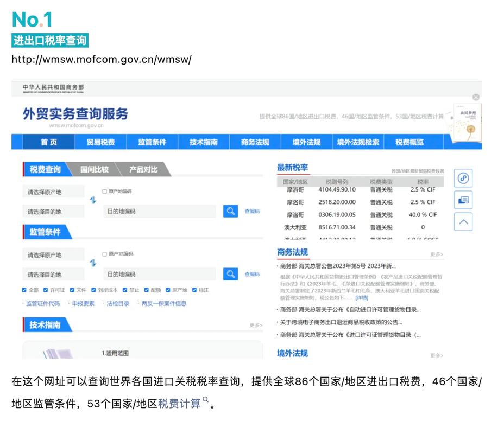Click the 税费计算 link in article text
The width and height of the screenshot is (504, 434).
point(179,404)
